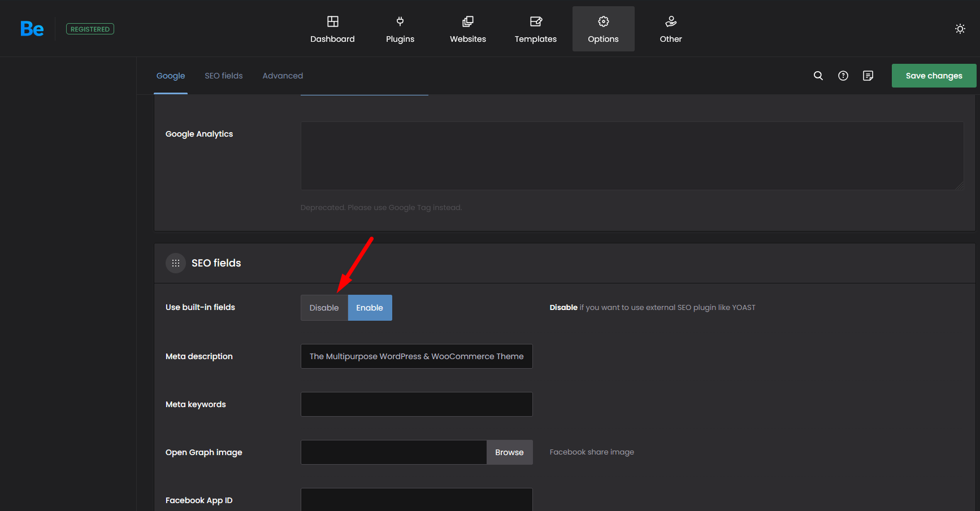980x511 pixels.
Task: Click the SEO fields section heading
Action: click(x=216, y=263)
